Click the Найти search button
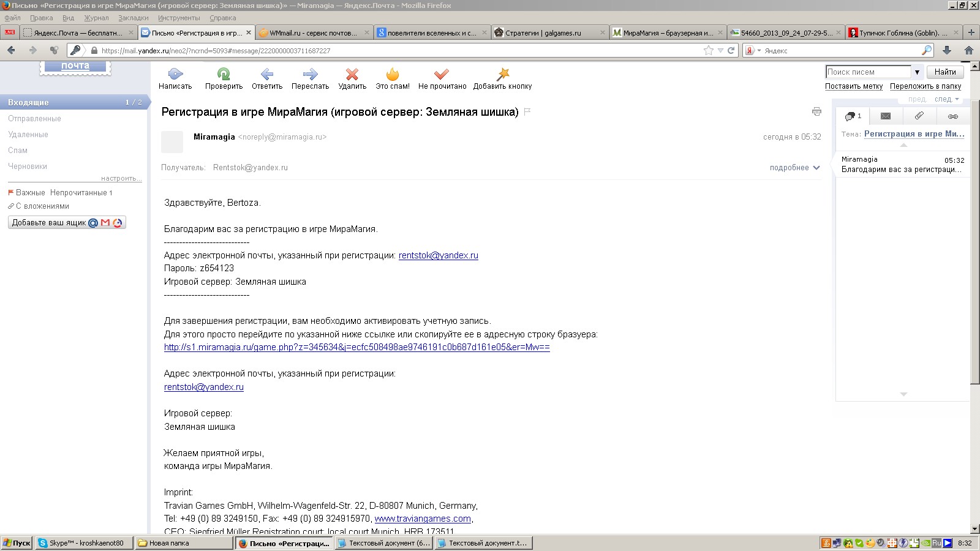980x551 pixels. coord(945,72)
